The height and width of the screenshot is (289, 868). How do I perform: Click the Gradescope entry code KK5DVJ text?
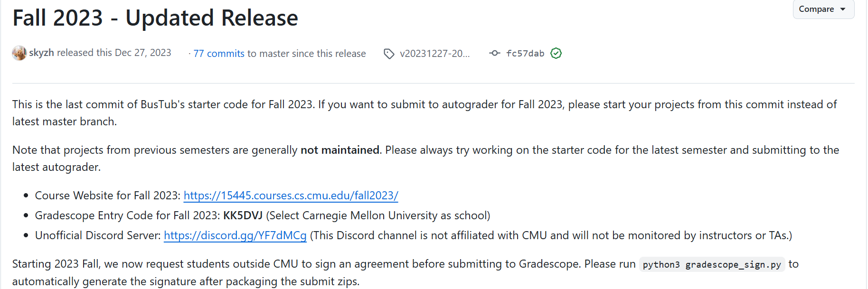(x=242, y=215)
